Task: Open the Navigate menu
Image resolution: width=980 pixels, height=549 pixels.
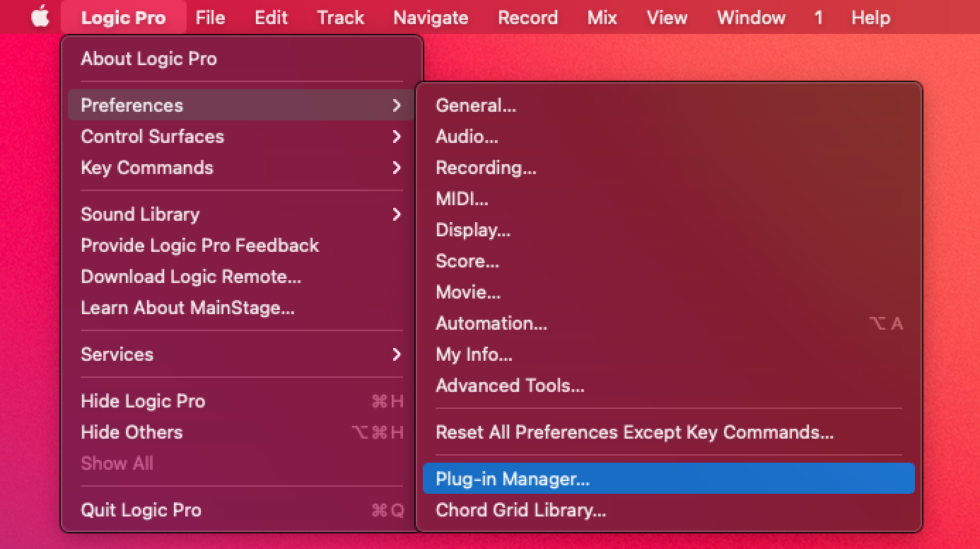Action: coord(431,17)
